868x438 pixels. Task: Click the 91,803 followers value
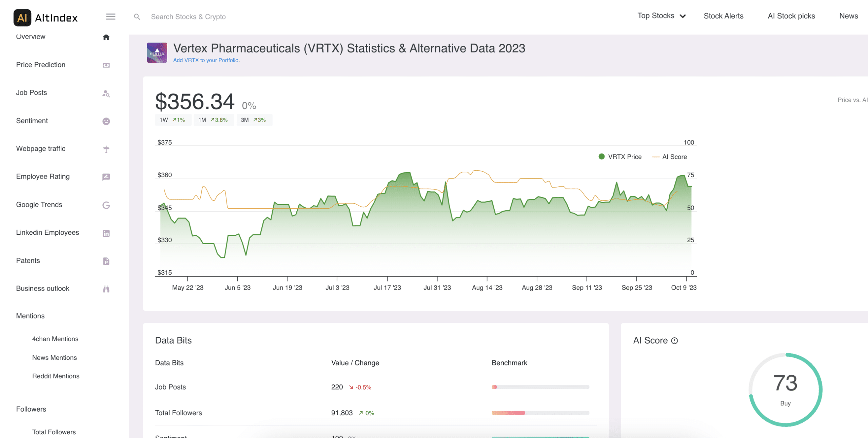342,413
